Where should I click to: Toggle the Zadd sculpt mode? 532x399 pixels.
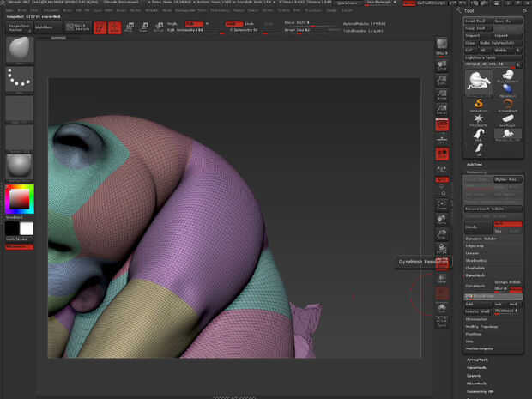point(233,24)
